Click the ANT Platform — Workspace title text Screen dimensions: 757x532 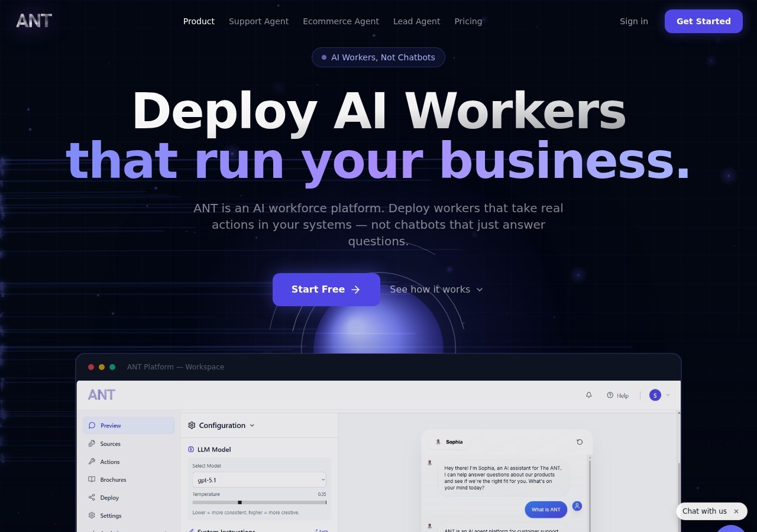tap(176, 367)
